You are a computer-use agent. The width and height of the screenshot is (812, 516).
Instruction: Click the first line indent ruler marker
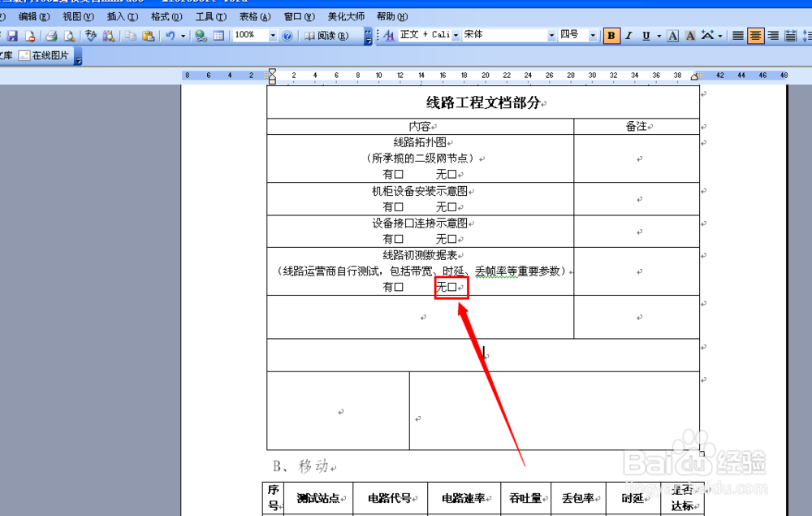click(x=272, y=72)
